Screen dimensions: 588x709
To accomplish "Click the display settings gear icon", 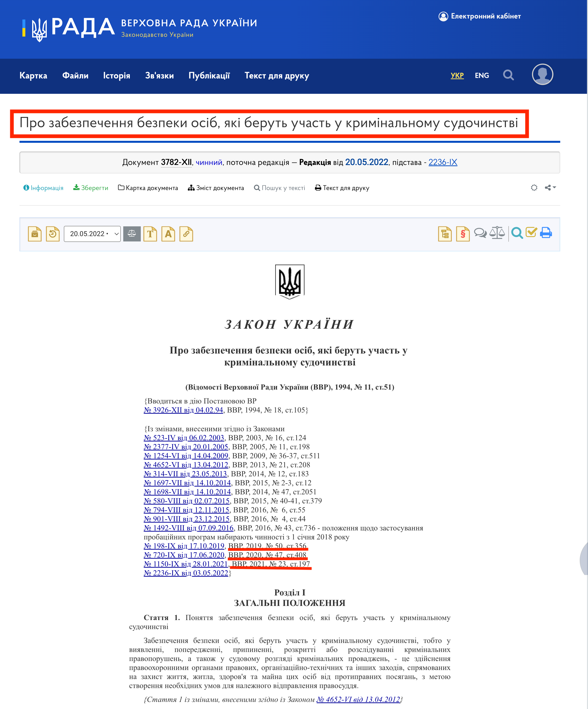I will pos(534,187).
